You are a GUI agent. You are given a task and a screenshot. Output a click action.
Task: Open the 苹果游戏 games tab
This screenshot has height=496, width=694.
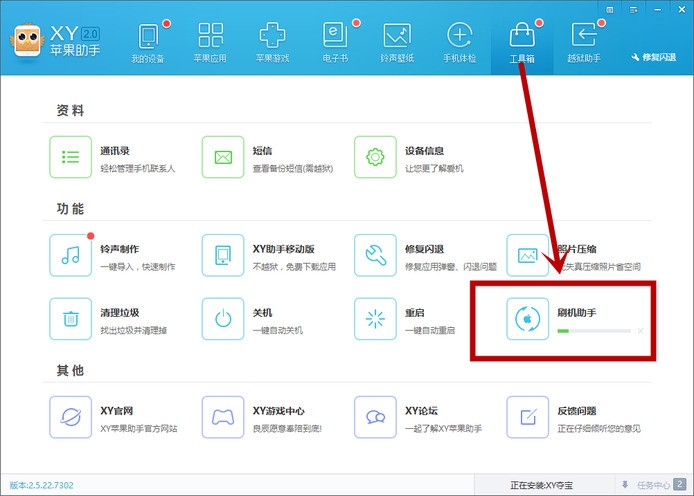(272, 43)
